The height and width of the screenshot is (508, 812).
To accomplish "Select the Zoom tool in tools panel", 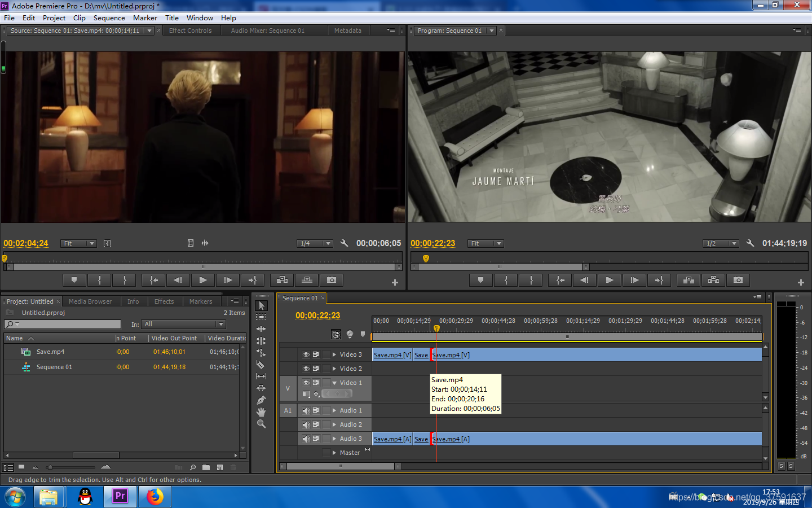I will 261,424.
